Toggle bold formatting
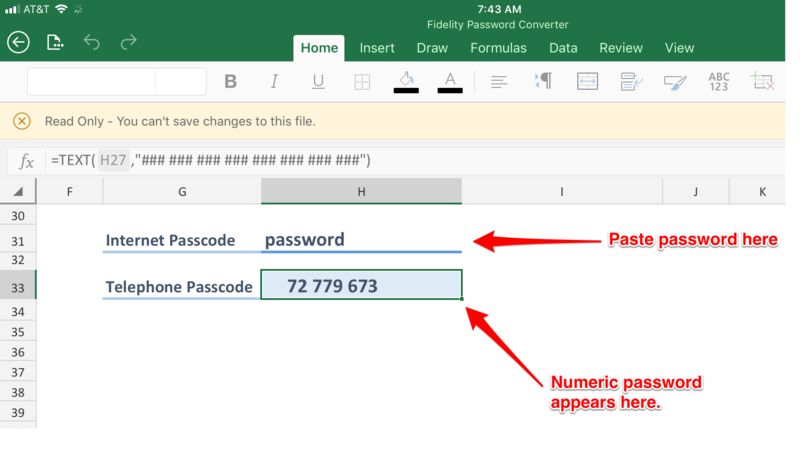Viewport: 800px width, 460px height. 230,82
